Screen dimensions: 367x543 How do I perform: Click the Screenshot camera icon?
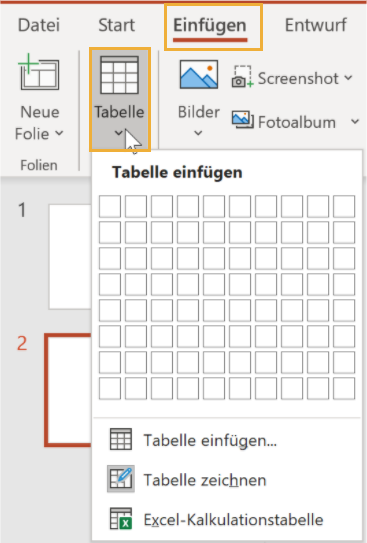[x=242, y=77]
